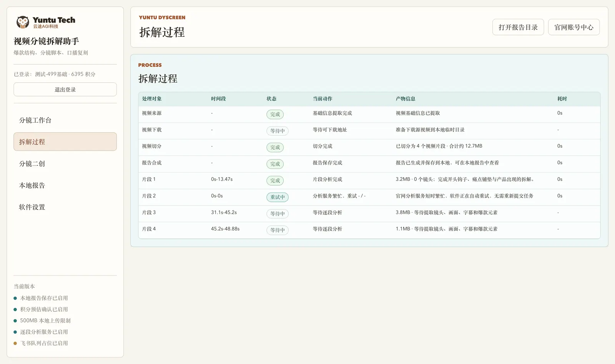The width and height of the screenshot is (615, 364).
Task: Click the 当前动作 column header
Action: coord(322,99)
